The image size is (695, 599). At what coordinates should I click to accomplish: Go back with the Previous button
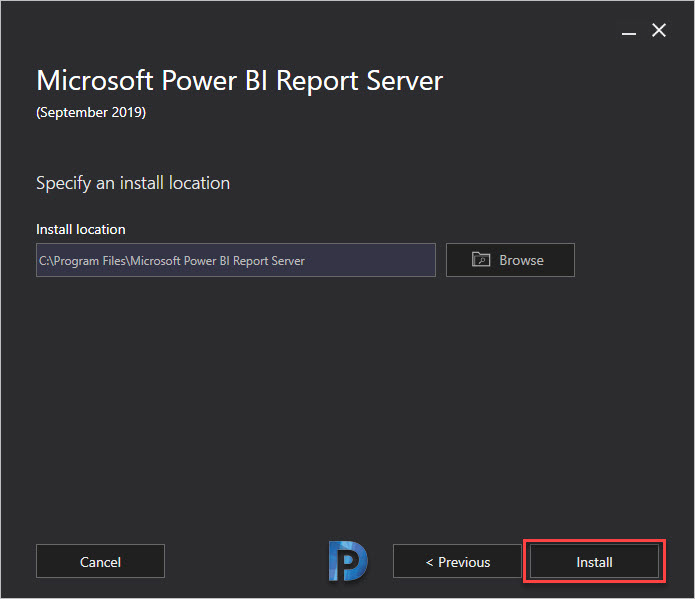[x=457, y=561]
